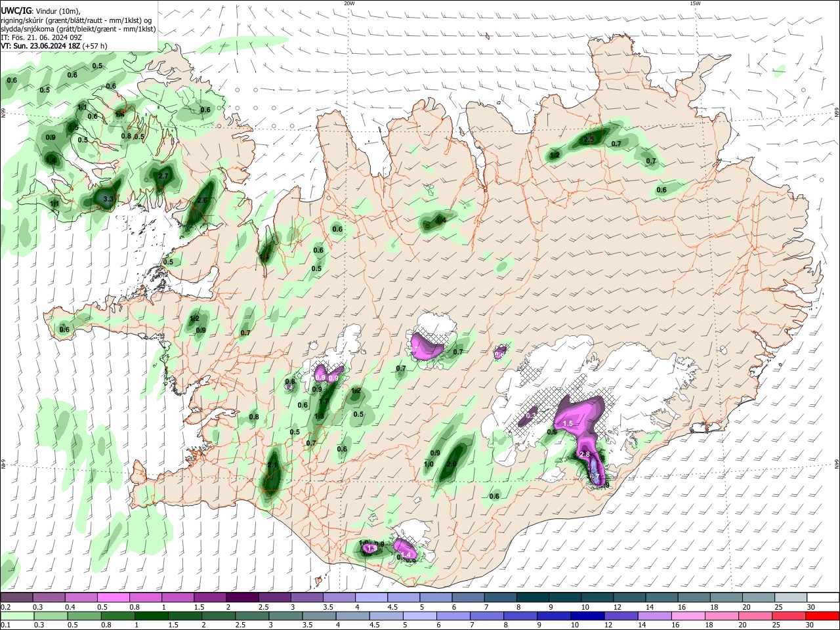This screenshot has height=630, width=840.
Task: Click the 2.8 snowfall value in purple area
Action: [x=585, y=454]
